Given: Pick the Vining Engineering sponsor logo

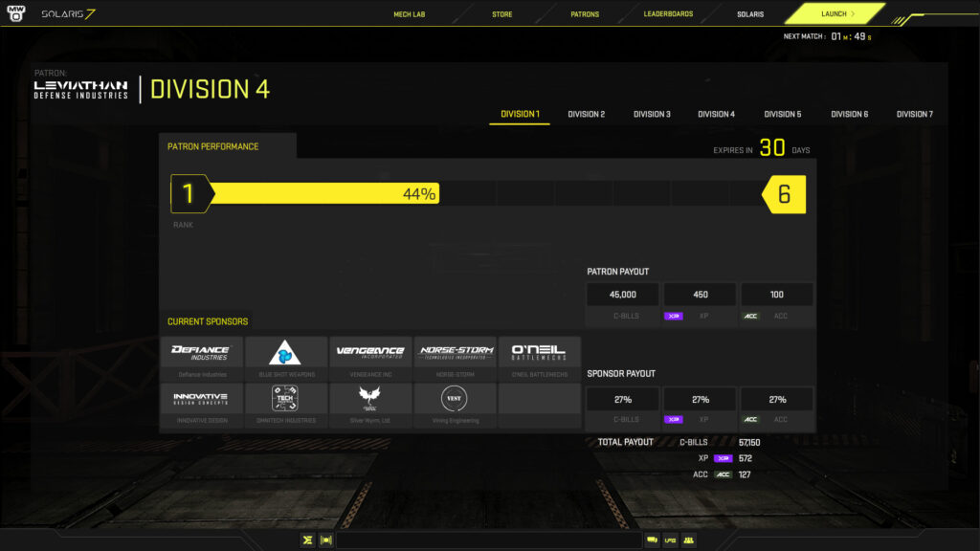Looking at the screenshot, I should tap(454, 399).
